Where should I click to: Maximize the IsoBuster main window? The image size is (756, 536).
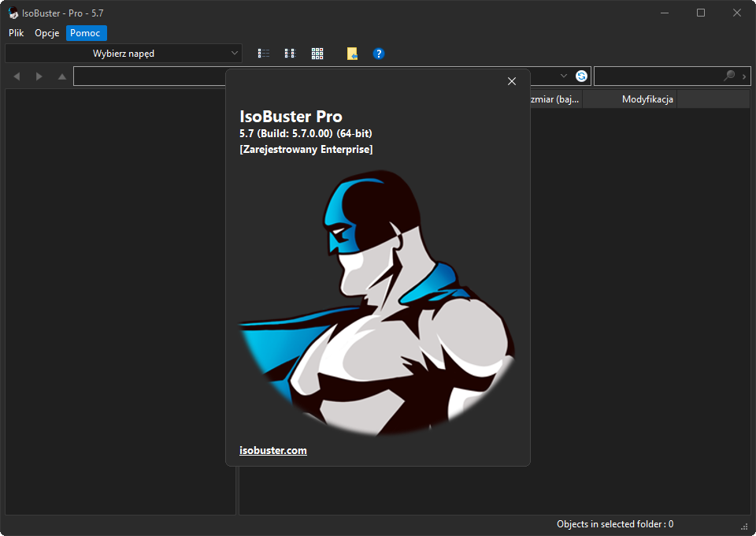pos(701,13)
